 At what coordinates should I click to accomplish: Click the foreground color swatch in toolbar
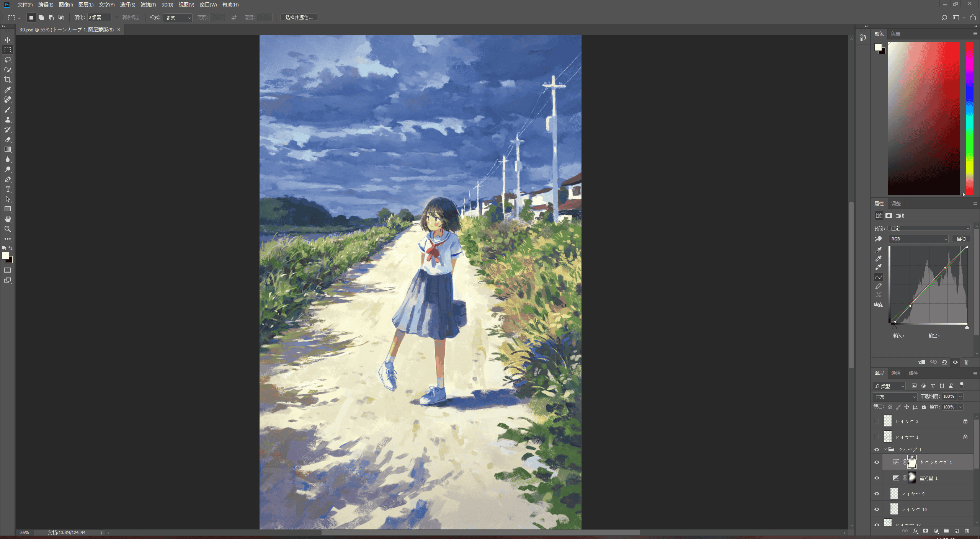5,256
